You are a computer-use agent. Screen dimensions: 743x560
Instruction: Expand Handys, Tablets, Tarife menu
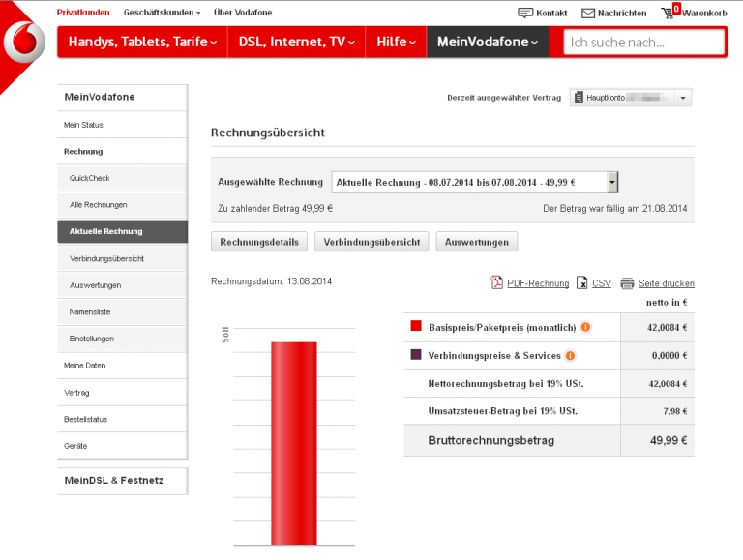142,42
